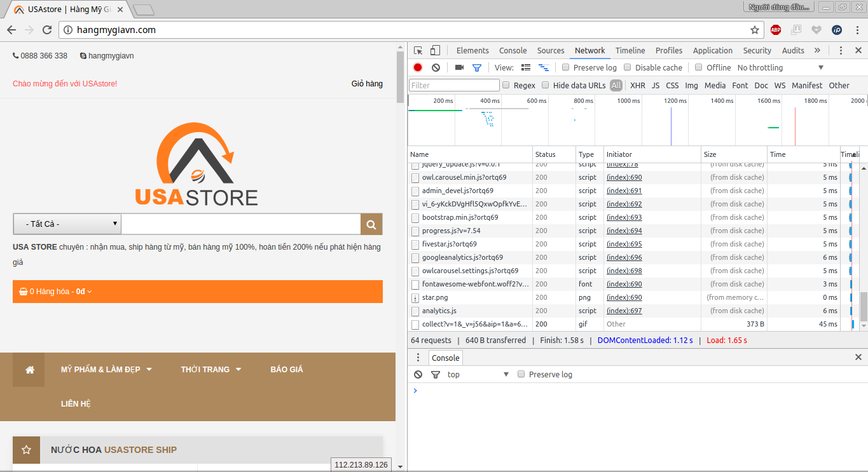868x472 pixels.
Task: Tick Preserve log checkbox in Console drawer
Action: 521,375
